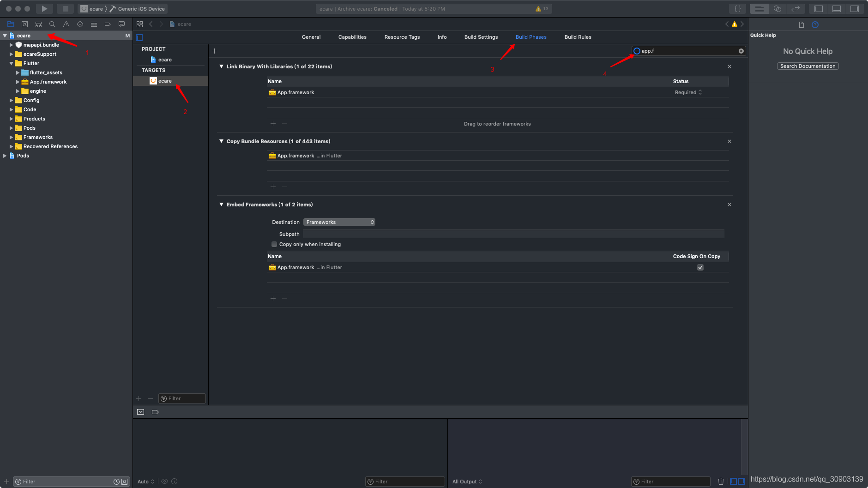Open related items grid menu
This screenshot has height=488, width=868.
click(139, 24)
